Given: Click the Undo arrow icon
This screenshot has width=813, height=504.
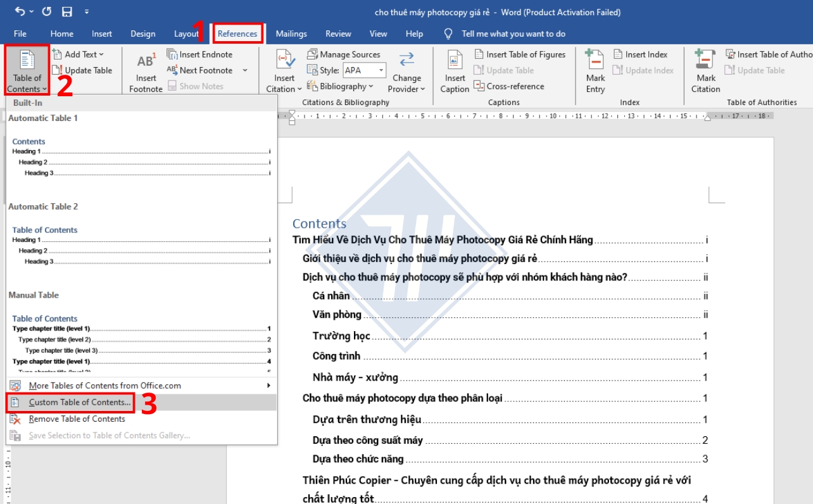Looking at the screenshot, I should pos(20,12).
